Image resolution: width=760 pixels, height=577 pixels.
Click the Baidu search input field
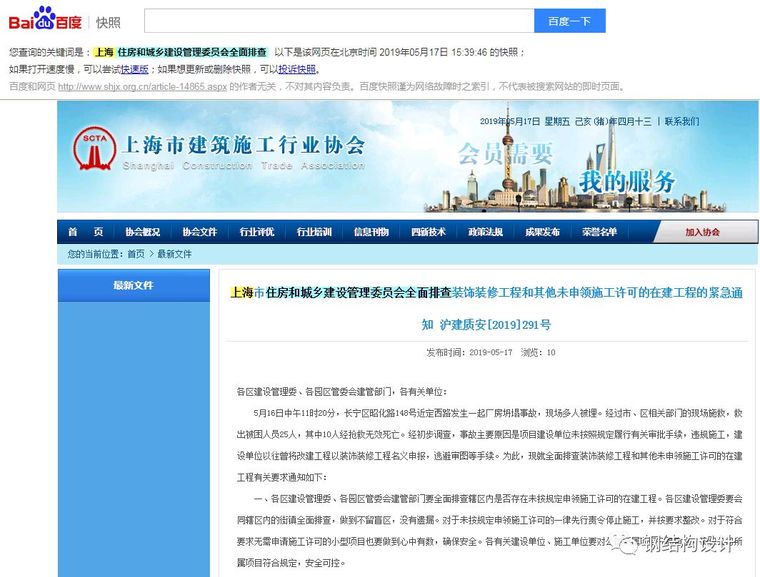pos(339,21)
